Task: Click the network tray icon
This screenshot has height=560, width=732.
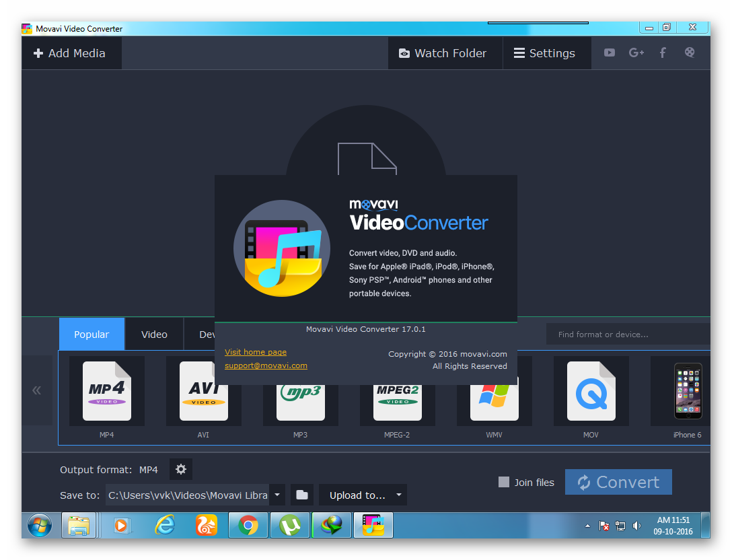Action: click(x=620, y=526)
